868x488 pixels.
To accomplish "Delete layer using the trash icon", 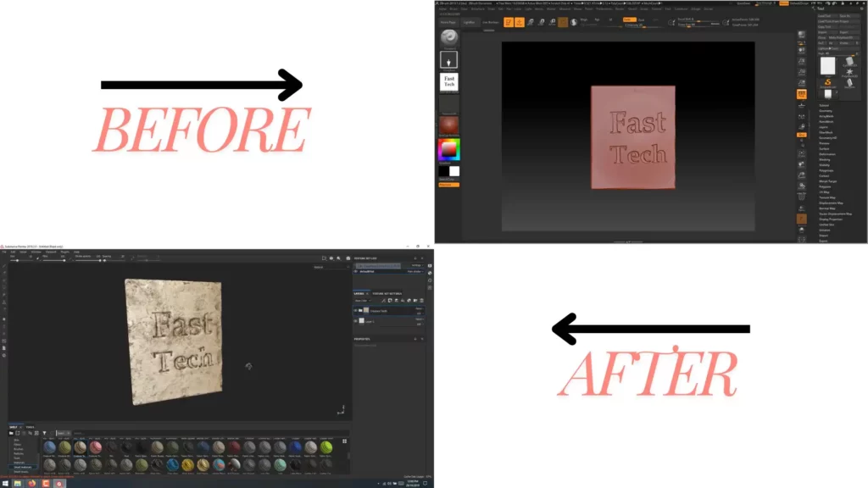I will (x=420, y=301).
